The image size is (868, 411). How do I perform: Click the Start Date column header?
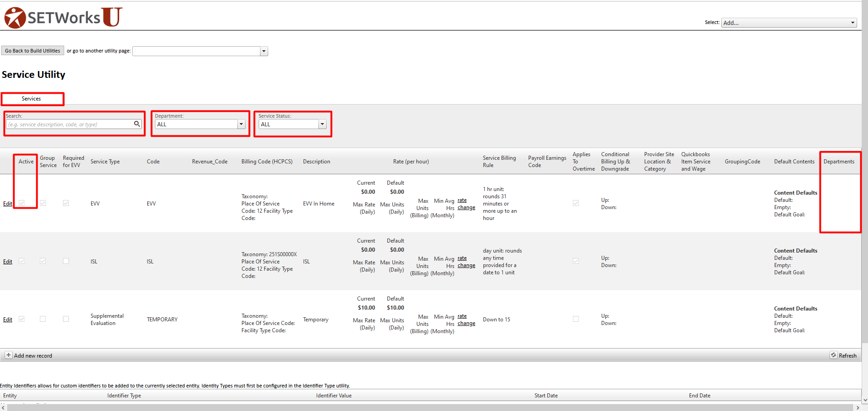546,396
